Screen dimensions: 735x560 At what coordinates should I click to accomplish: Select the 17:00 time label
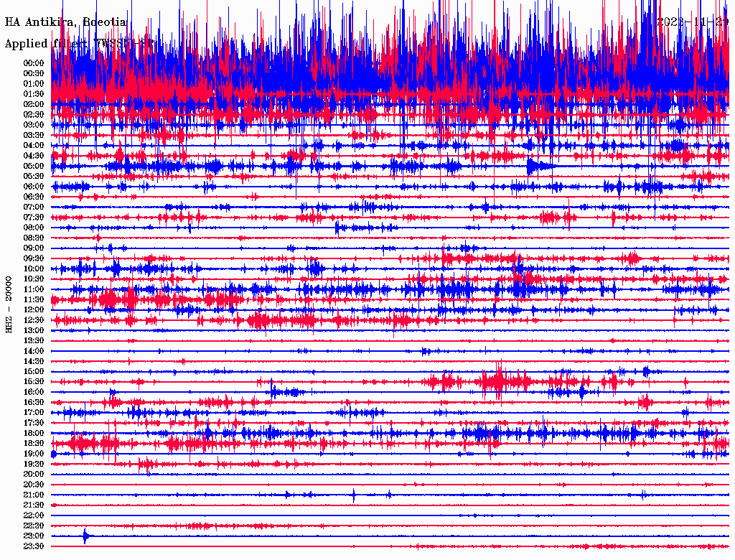coord(34,413)
